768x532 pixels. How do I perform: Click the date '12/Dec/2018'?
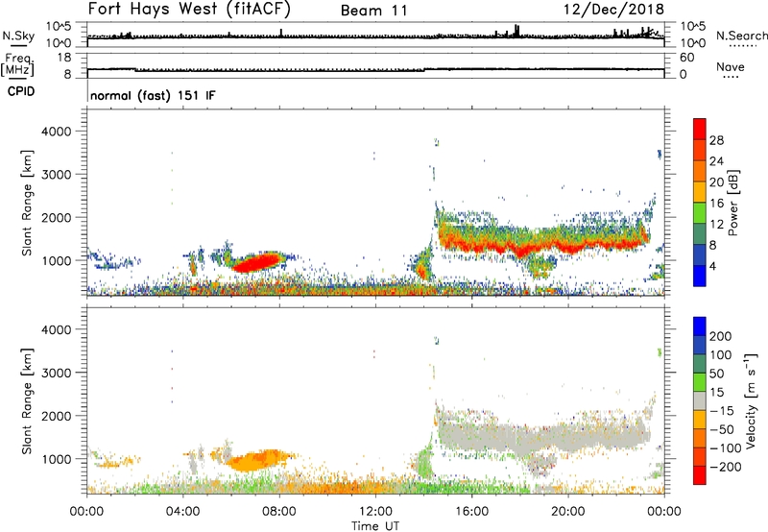[x=613, y=10]
